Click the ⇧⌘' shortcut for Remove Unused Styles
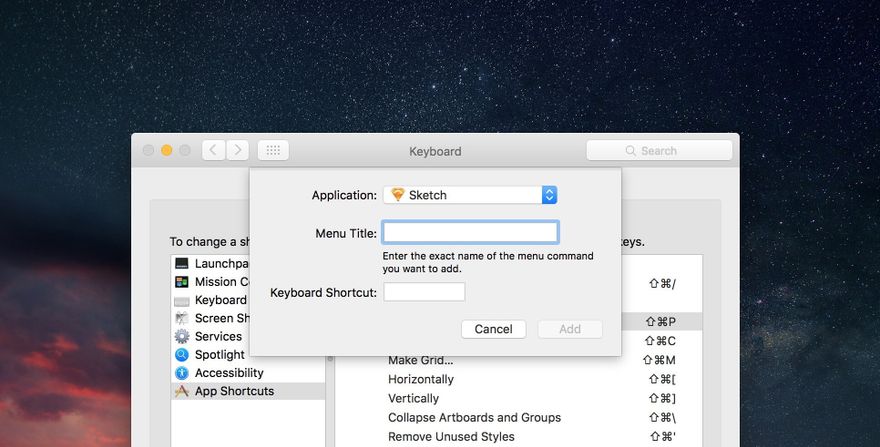 [663, 436]
